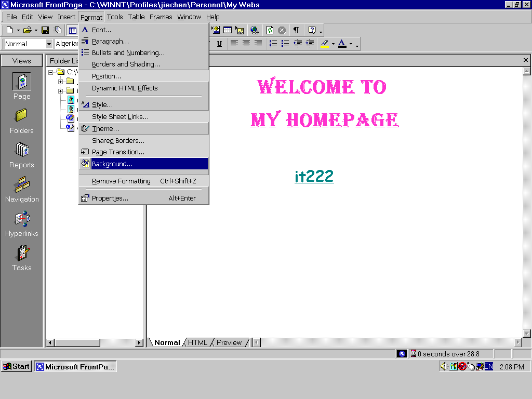Click the Insert Hyperlink globe icon
The height and width of the screenshot is (399, 532).
point(254,30)
